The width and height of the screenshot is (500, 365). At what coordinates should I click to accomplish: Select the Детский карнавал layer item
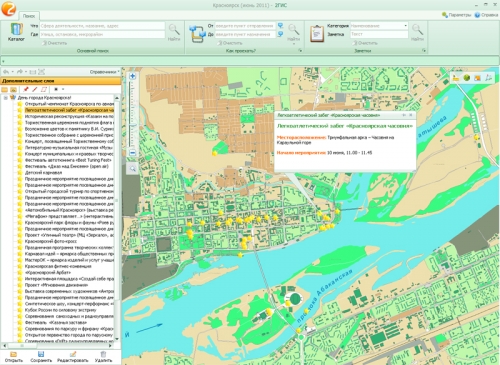43,173
